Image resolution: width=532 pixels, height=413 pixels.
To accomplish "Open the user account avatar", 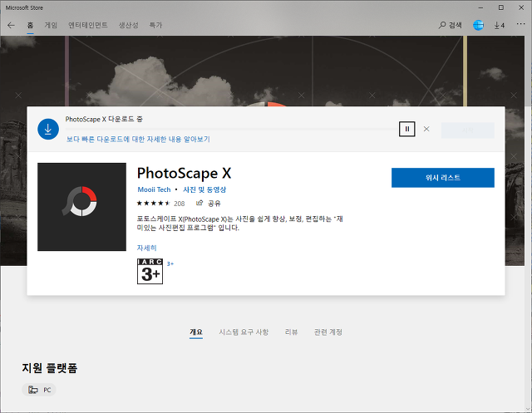I will (478, 25).
